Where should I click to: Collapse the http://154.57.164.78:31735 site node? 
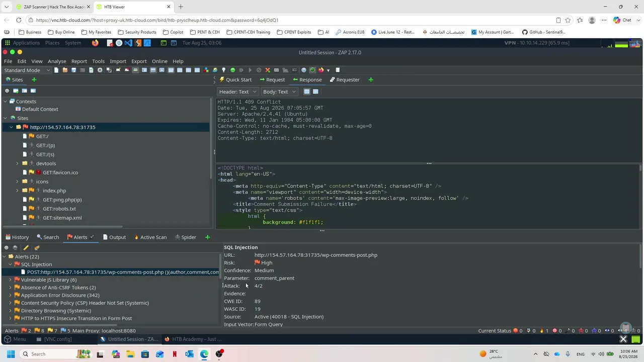point(12,127)
